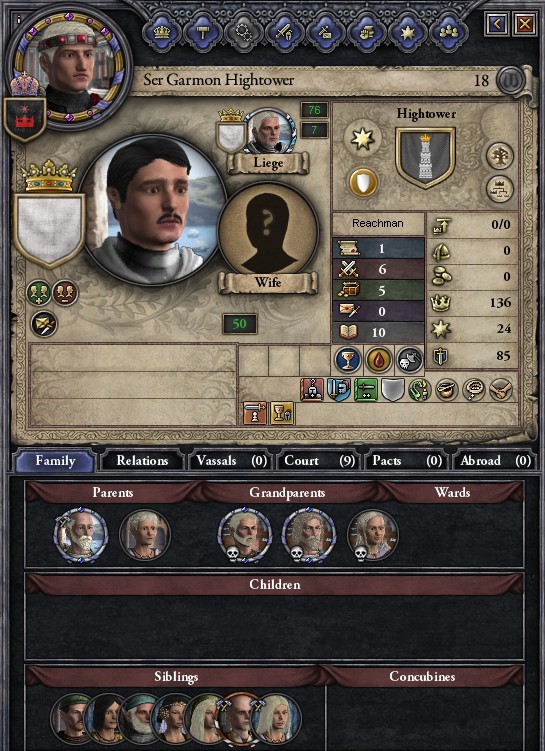Click the religion star icon by Hightower crest
Image resolution: width=545 pixels, height=751 pixels.
363,139
